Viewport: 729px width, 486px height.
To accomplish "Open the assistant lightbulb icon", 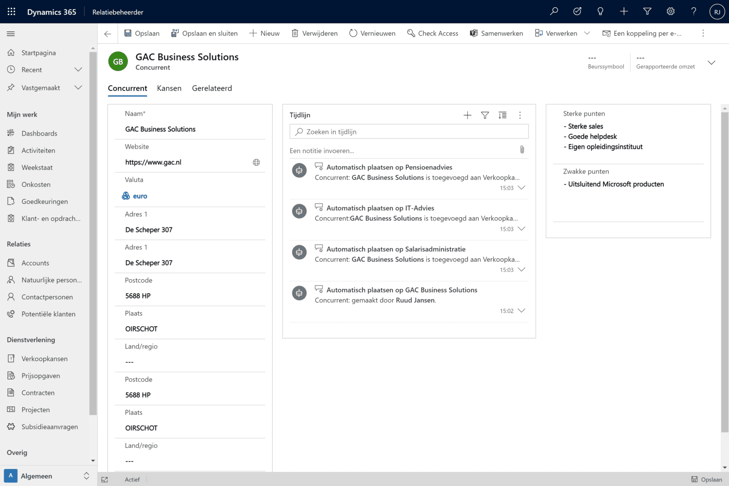I will (x=600, y=12).
